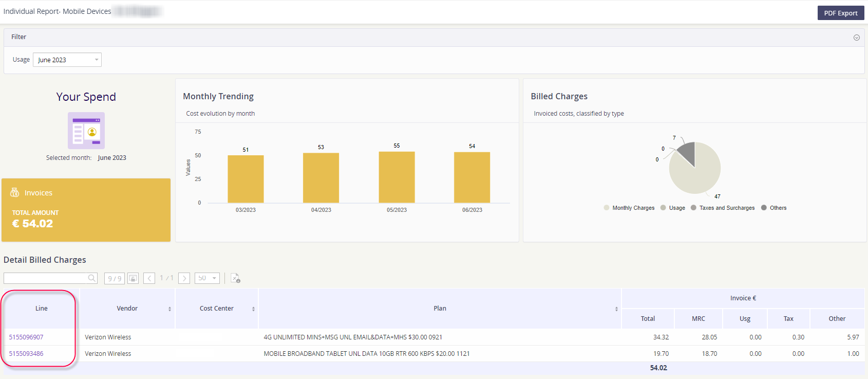
Task: Toggle Others legend item in pie chart
Action: coord(774,208)
